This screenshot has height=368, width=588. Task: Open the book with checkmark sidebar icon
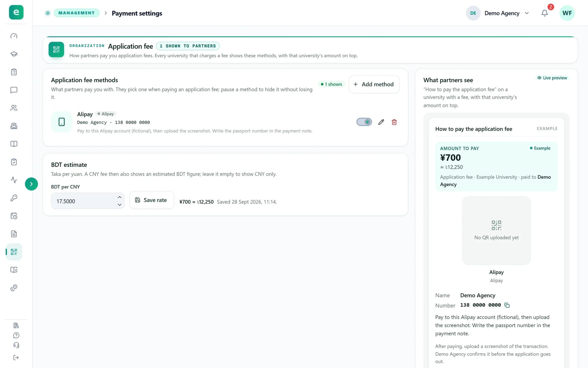[14, 270]
